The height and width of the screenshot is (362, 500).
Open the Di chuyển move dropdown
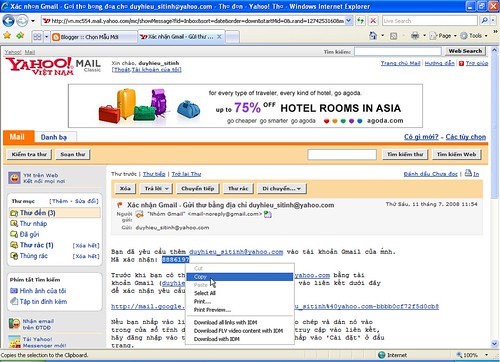[x=282, y=189]
